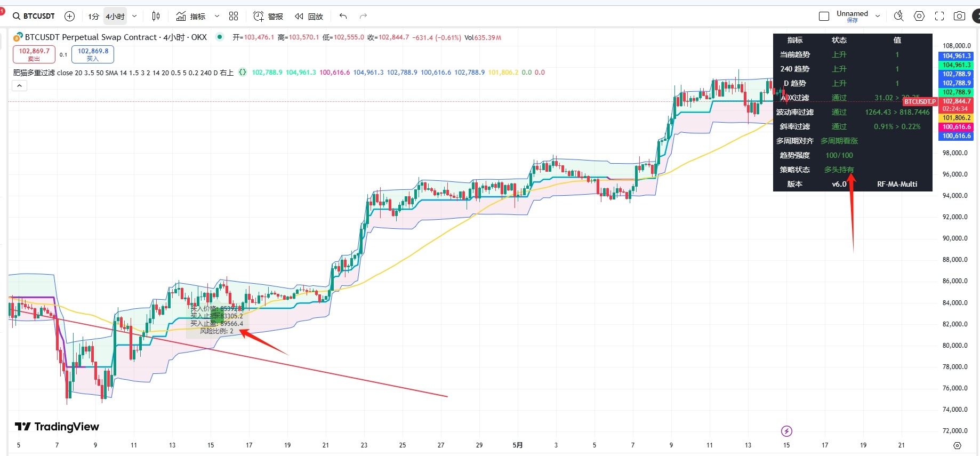The width and height of the screenshot is (980, 456).
Task: Open the layout templates grid icon
Action: tap(234, 17)
